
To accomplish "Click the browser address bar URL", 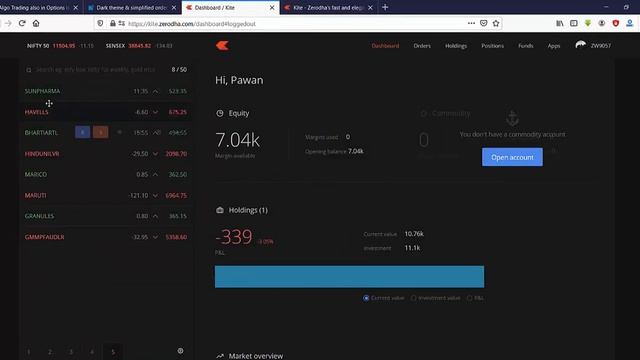I will point(192,24).
